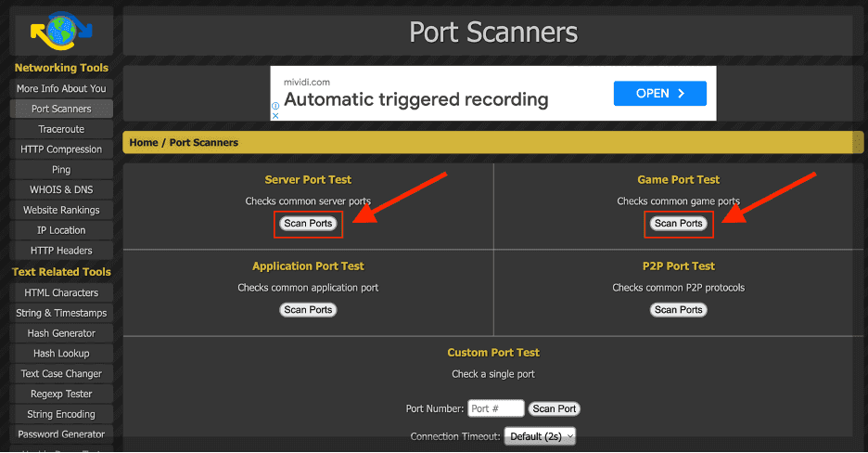Choose IP Location from sidebar

click(x=61, y=230)
